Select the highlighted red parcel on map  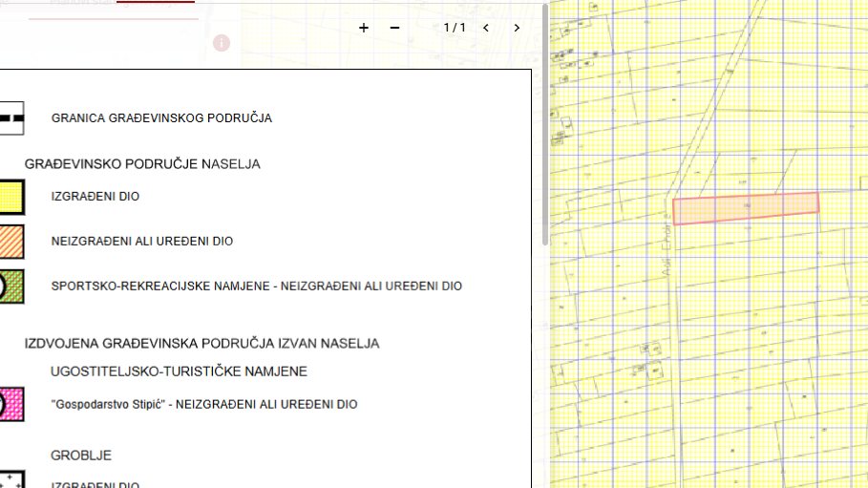tap(745, 207)
